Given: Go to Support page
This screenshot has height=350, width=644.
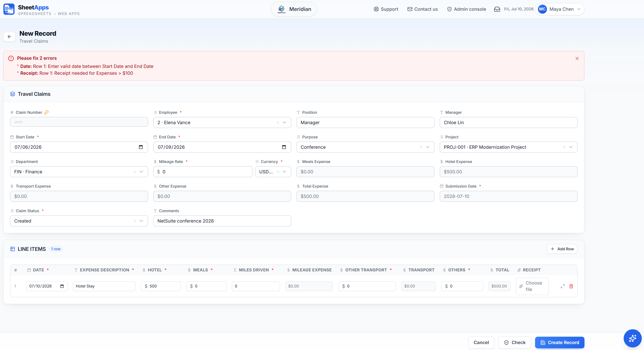Looking at the screenshot, I should click(x=386, y=9).
